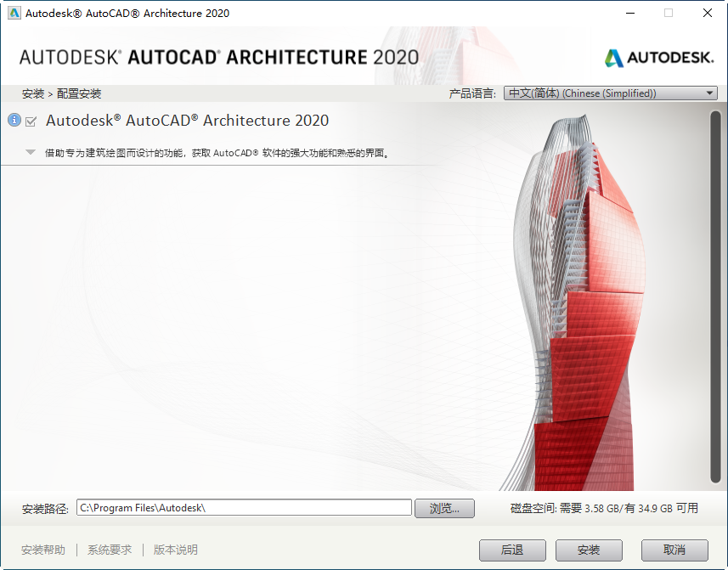Uncheck the Autodesk AutoCAD Architecture 2020 checkbox
This screenshot has height=570, width=728.
click(31, 121)
